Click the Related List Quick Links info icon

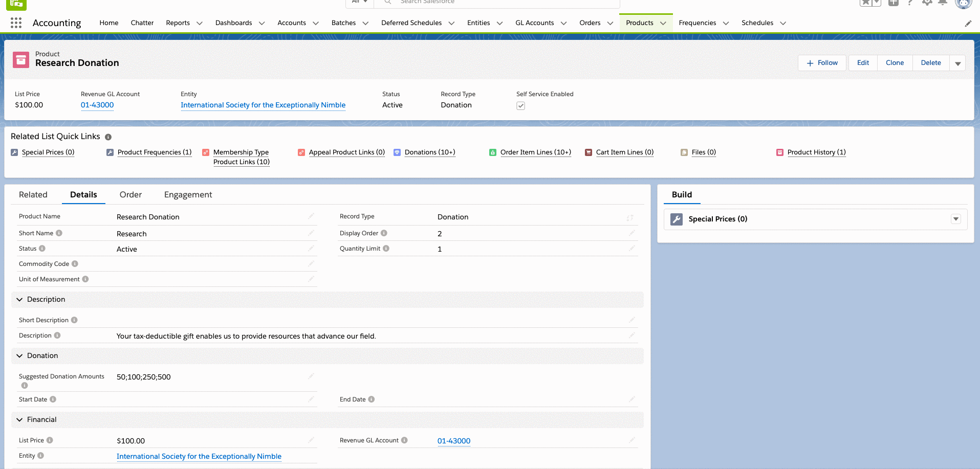point(108,137)
